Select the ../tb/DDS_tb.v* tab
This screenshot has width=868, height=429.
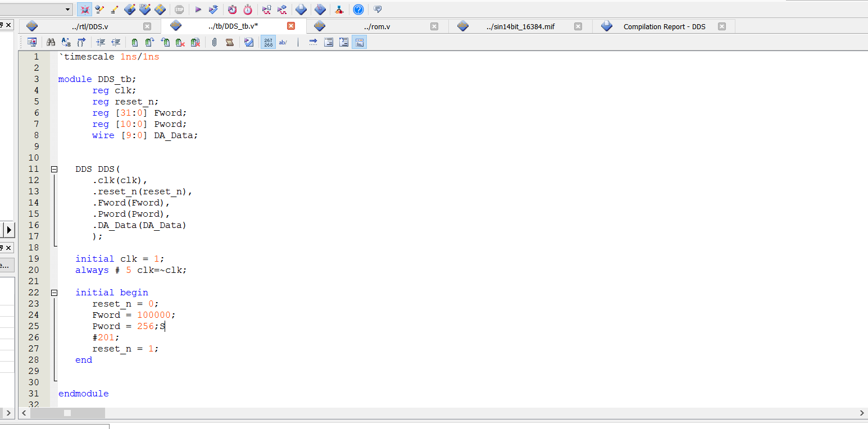point(233,26)
